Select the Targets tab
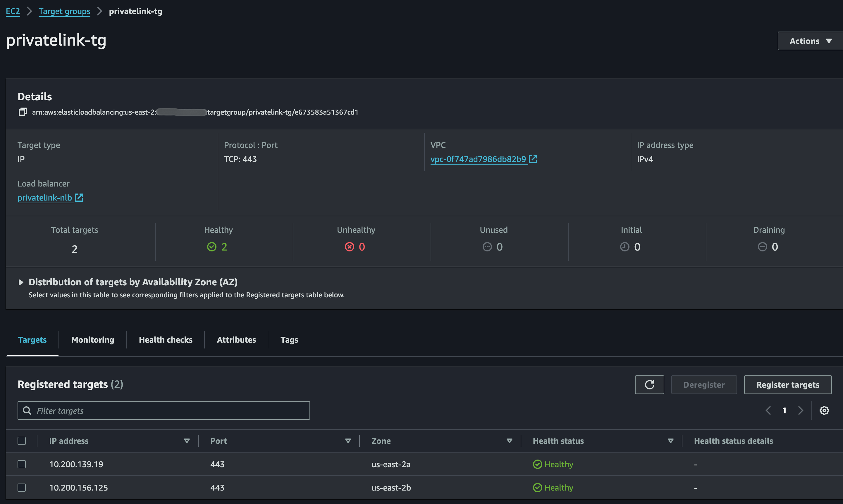 [x=32, y=340]
